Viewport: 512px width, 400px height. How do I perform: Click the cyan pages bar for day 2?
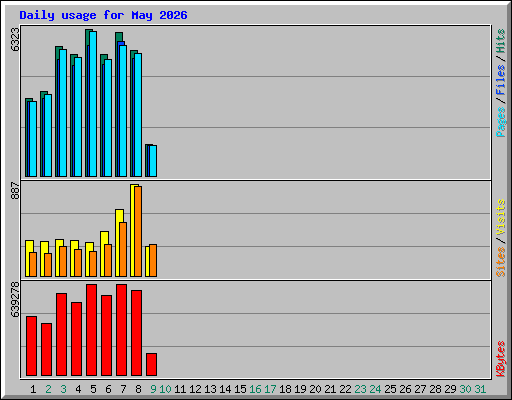click(x=48, y=135)
